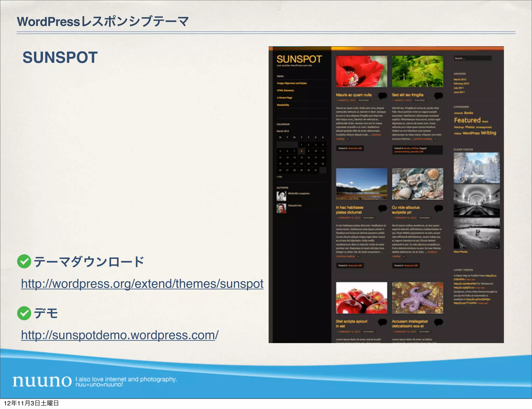Click the nuuno tagline about internet and photography
532x409 pixels.
tap(126, 381)
